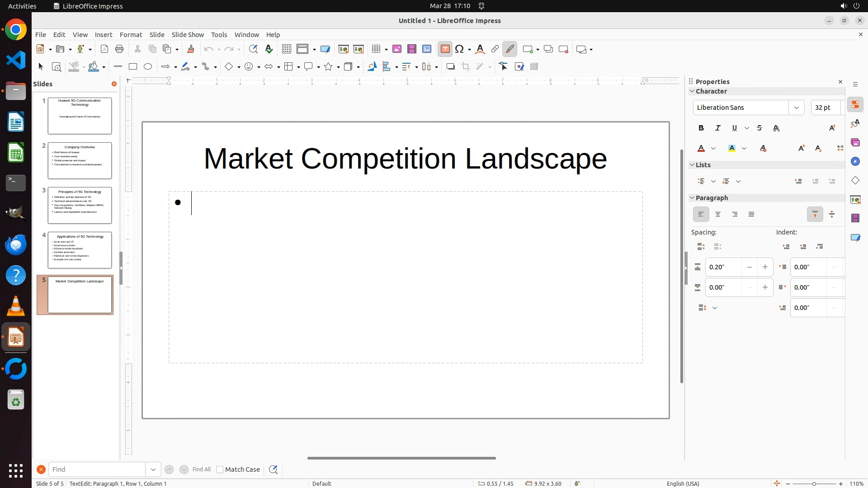Insert a table from the toolbar
This screenshot has width=868, height=488.
pos(376,49)
